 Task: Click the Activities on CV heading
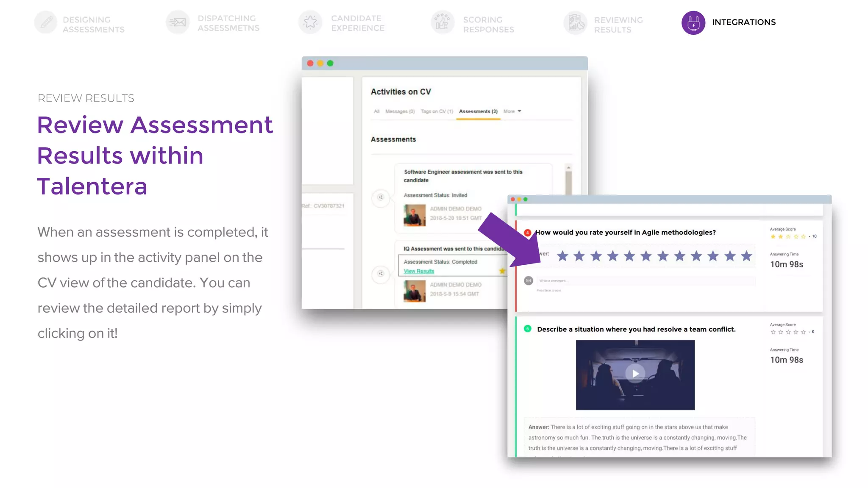click(401, 92)
